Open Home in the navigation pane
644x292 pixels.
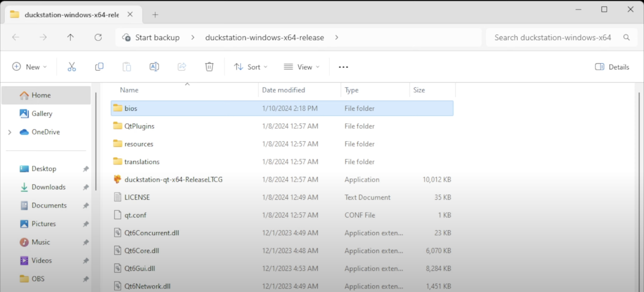click(x=46, y=95)
